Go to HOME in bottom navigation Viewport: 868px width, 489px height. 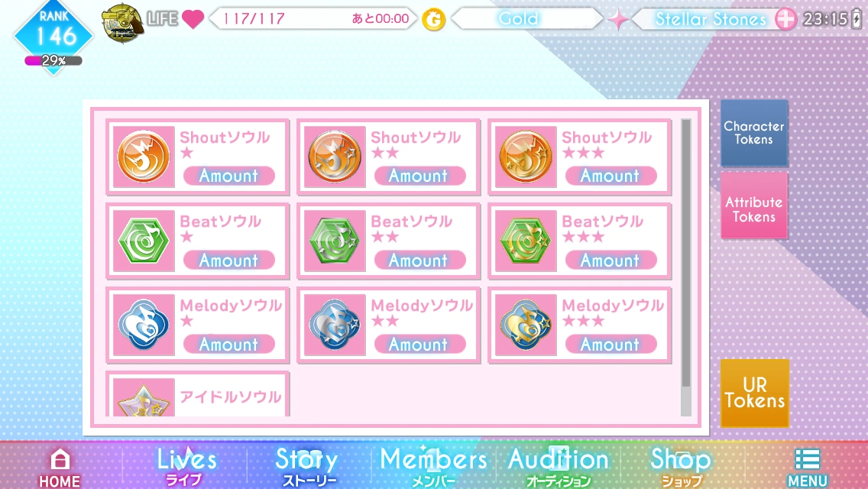tap(60, 468)
